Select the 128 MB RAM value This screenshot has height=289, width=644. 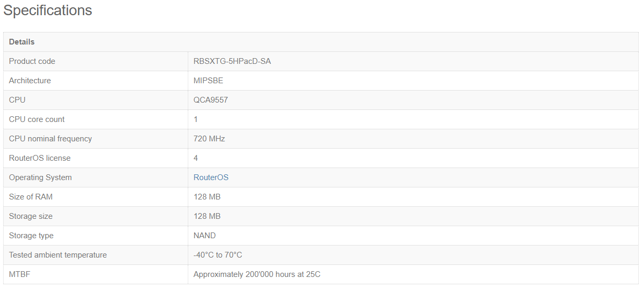click(207, 197)
